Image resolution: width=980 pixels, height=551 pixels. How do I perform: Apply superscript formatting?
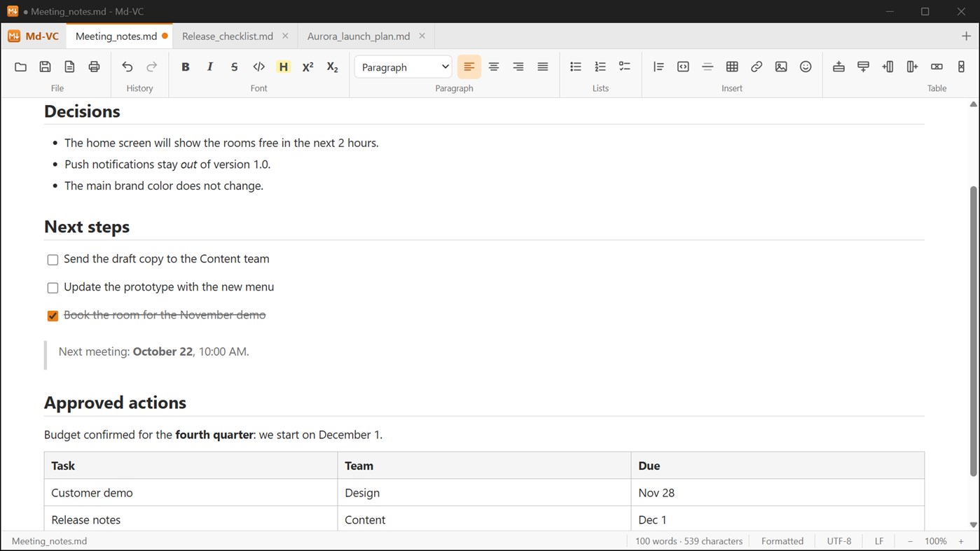pyautogui.click(x=308, y=67)
